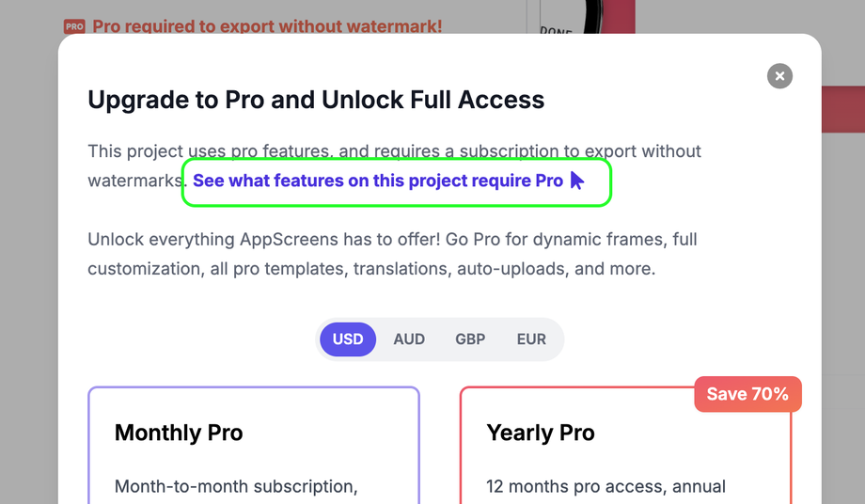Click the 'Unlock everything AppScreens has to offer' paragraph

392,254
